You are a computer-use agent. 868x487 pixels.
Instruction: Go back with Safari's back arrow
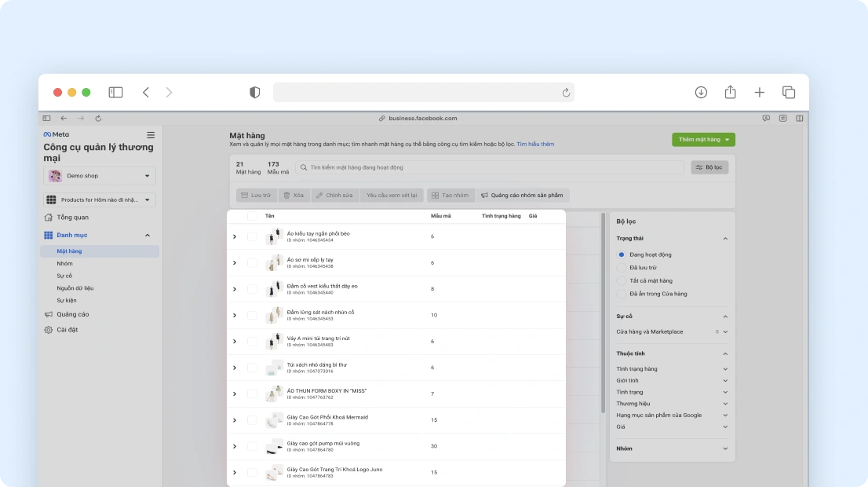point(146,93)
